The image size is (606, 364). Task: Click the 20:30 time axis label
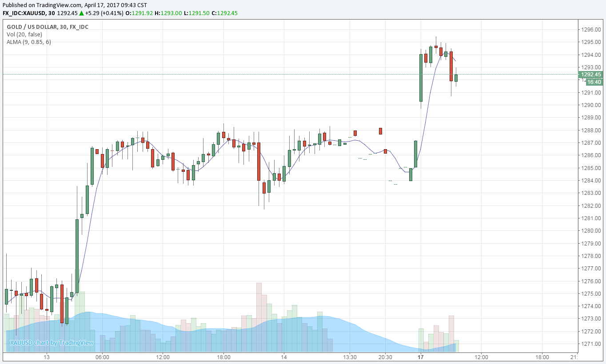click(385, 357)
